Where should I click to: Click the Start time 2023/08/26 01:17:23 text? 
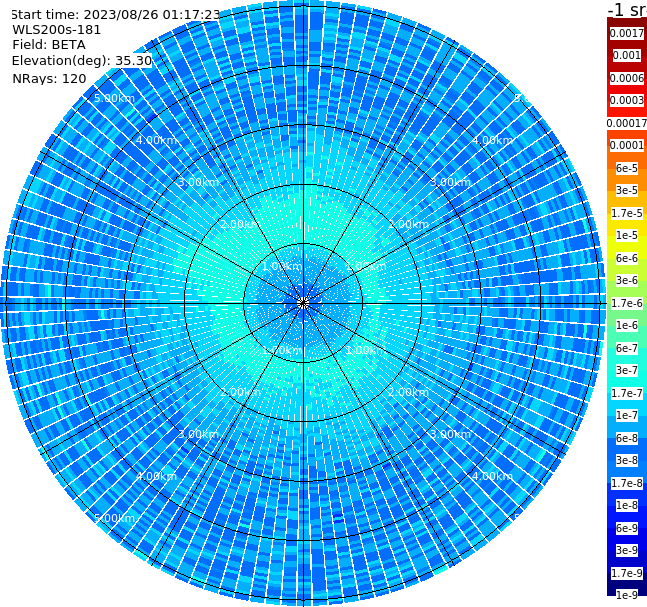point(115,14)
